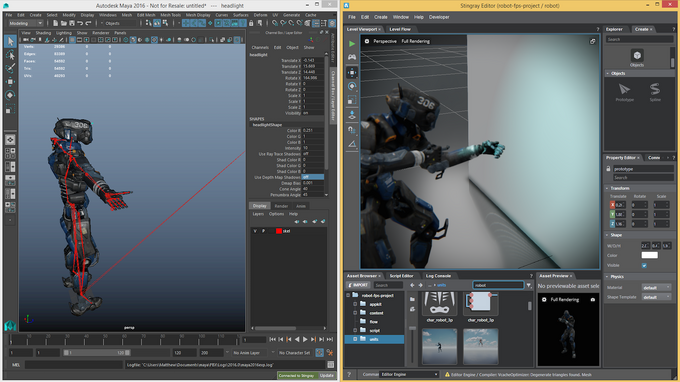
Task: Toggle the Visible checkbox in Shape section
Action: 644,265
